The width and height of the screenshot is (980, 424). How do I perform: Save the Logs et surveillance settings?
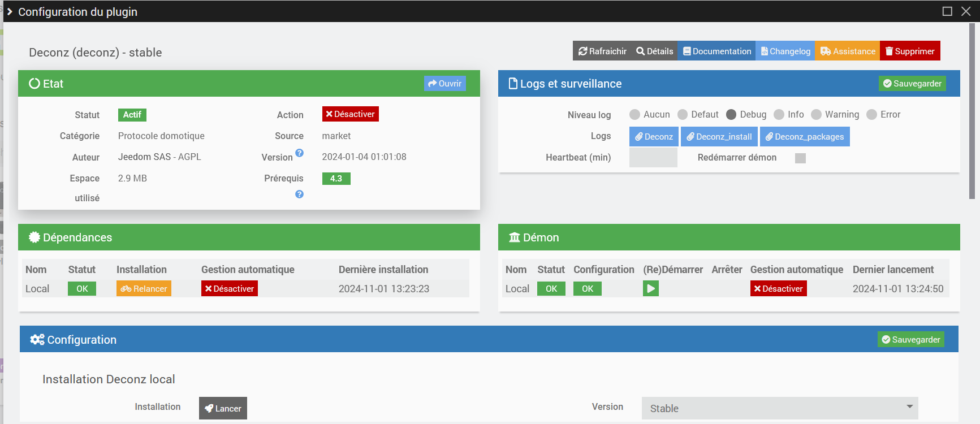tap(912, 84)
